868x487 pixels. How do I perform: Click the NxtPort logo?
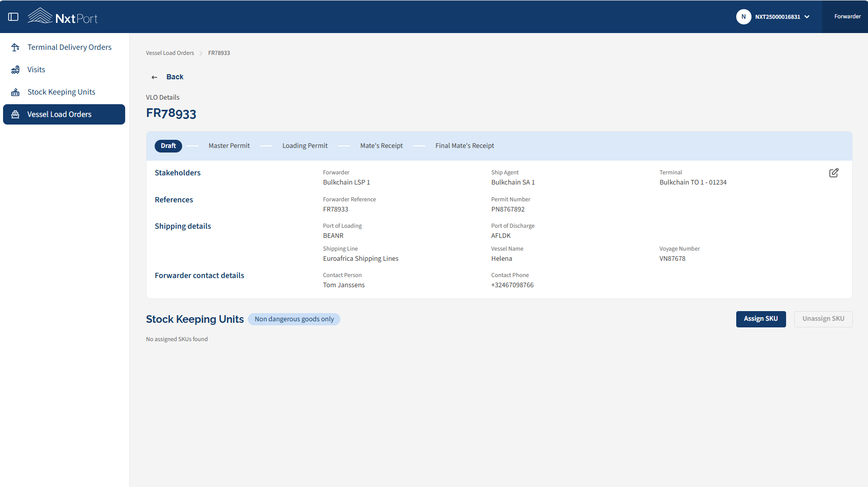click(x=63, y=17)
